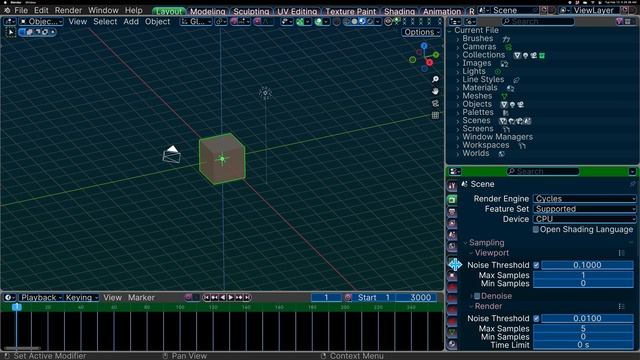The height and width of the screenshot is (360, 640).
Task: Open the Object Data properties tab icon
Action: point(452,333)
